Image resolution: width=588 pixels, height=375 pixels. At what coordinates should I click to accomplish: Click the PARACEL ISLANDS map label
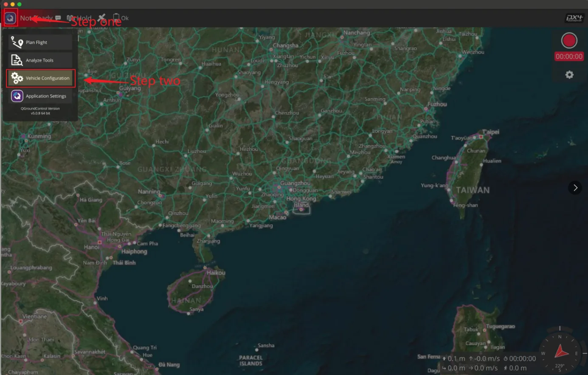tap(251, 361)
